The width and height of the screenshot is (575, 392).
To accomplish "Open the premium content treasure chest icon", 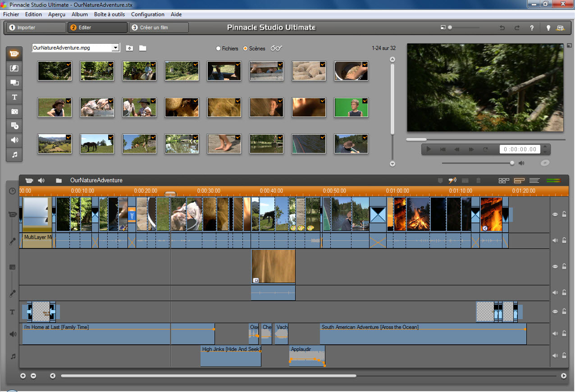I will coord(560,28).
